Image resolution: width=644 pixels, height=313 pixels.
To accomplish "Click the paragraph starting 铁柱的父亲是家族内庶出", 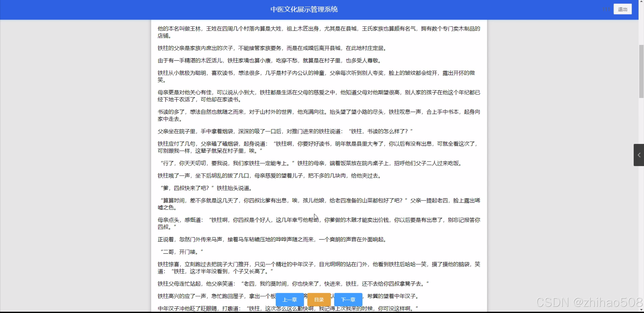I will tap(272, 48).
